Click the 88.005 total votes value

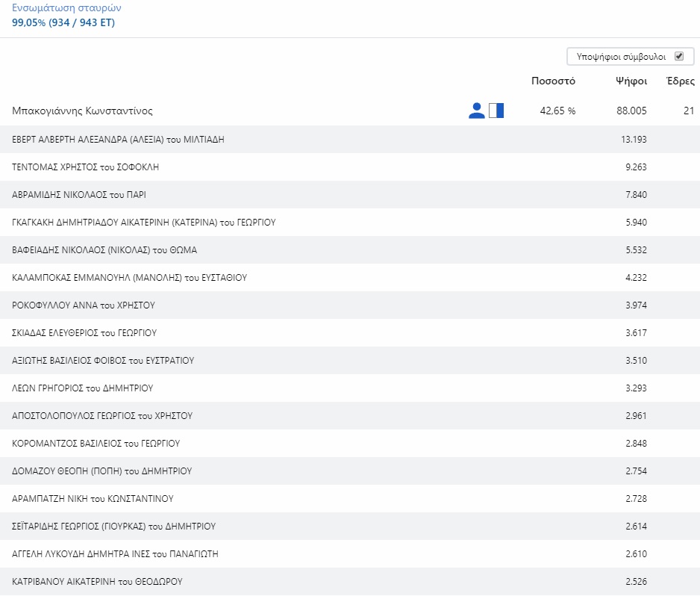pyautogui.click(x=631, y=111)
